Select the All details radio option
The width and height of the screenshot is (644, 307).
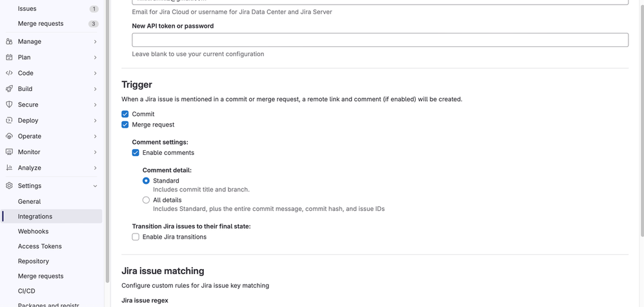146,200
